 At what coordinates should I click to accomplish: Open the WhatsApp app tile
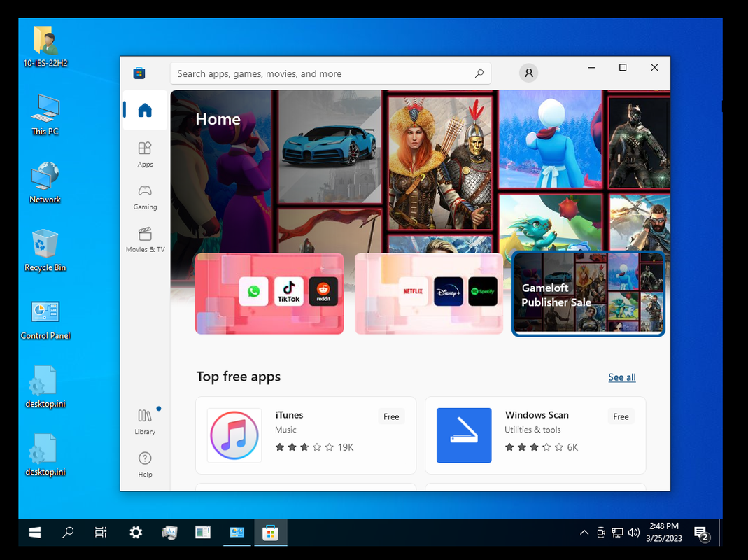point(254,291)
